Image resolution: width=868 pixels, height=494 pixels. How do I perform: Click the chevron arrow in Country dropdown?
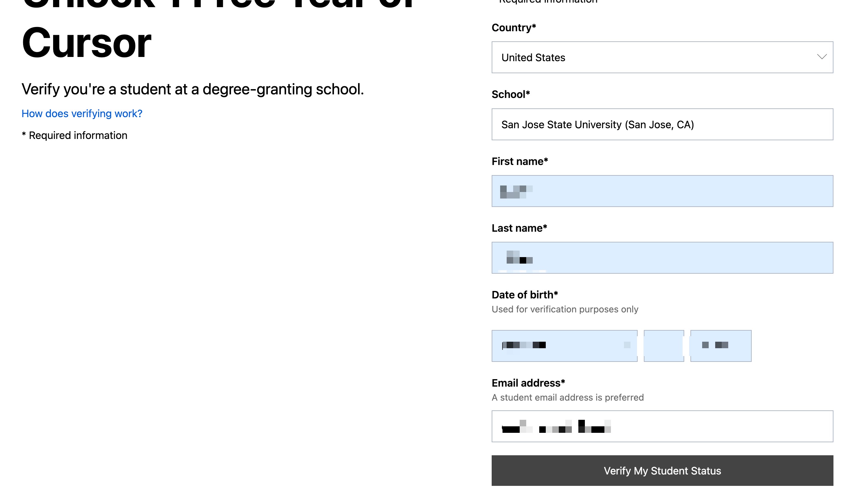click(x=821, y=57)
